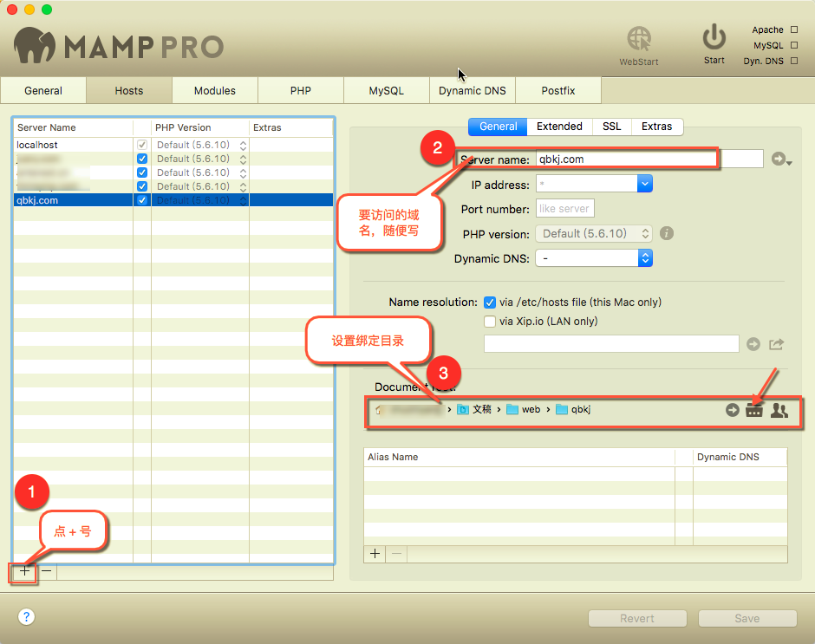The height and width of the screenshot is (644, 815).
Task: Select the qbkj.com host row
Action: coord(173,200)
